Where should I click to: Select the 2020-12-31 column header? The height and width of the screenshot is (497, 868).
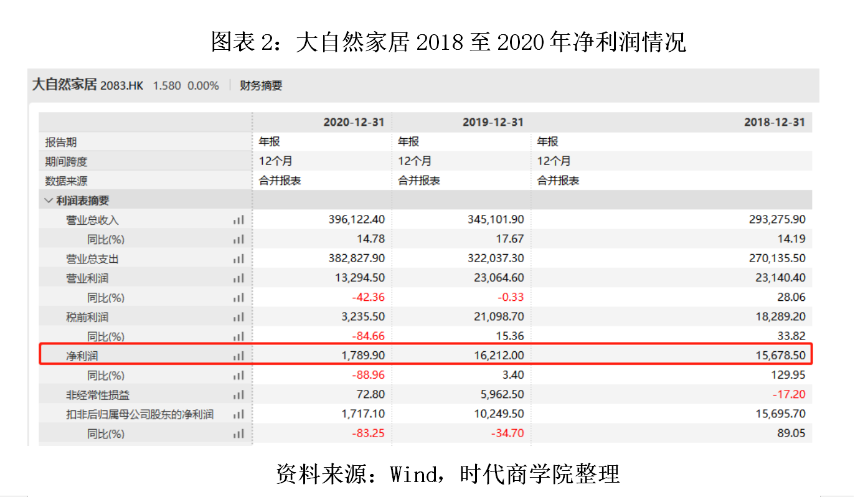[354, 122]
